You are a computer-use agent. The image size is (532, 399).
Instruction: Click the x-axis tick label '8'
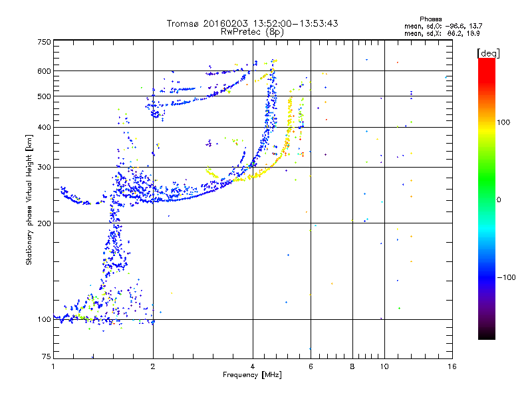pos(352,366)
